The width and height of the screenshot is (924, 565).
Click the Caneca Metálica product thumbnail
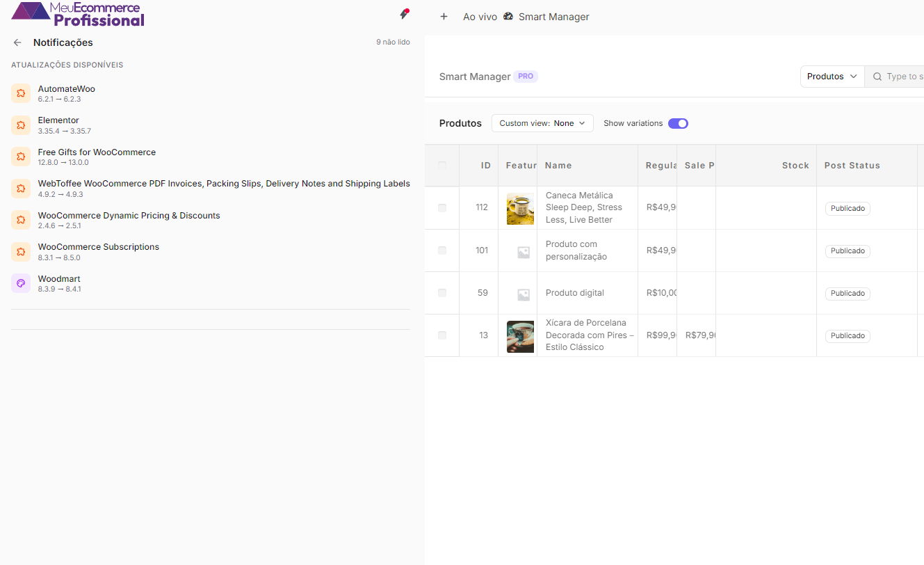click(x=521, y=208)
